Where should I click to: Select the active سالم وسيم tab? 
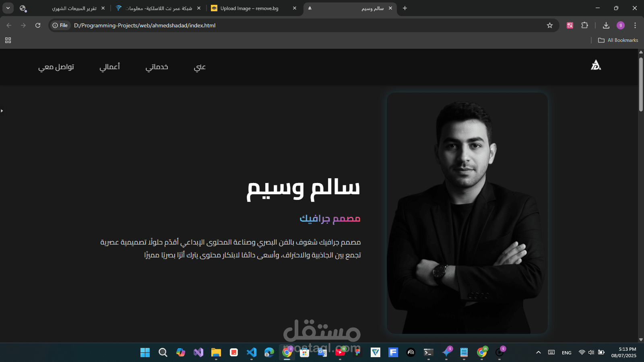point(350,8)
